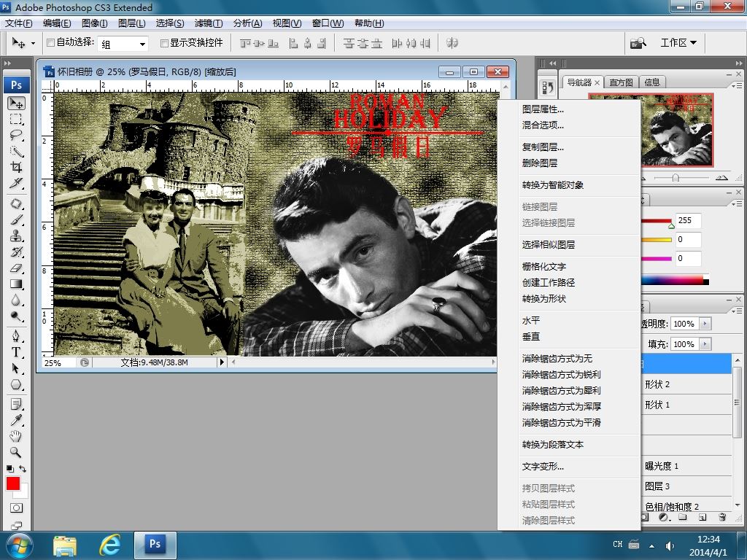Open tool preset picker arrow
Viewport: 747px width, 560px height.
pos(33,43)
